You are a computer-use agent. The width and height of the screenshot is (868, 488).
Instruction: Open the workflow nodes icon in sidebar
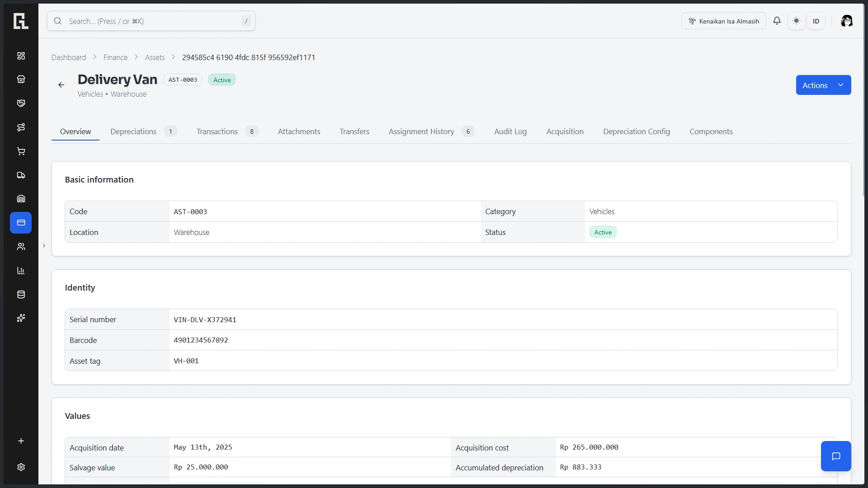pos(21,127)
